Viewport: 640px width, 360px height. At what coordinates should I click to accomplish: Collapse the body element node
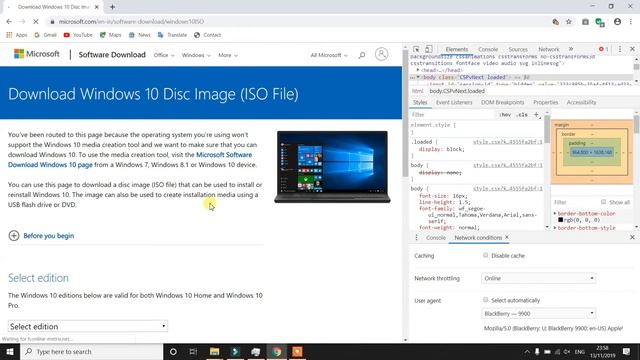click(418, 77)
